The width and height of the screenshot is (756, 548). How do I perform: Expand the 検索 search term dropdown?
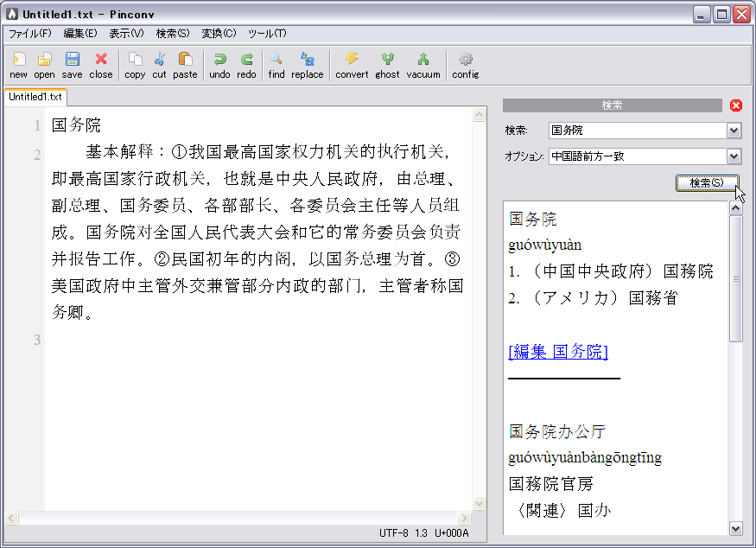(734, 131)
